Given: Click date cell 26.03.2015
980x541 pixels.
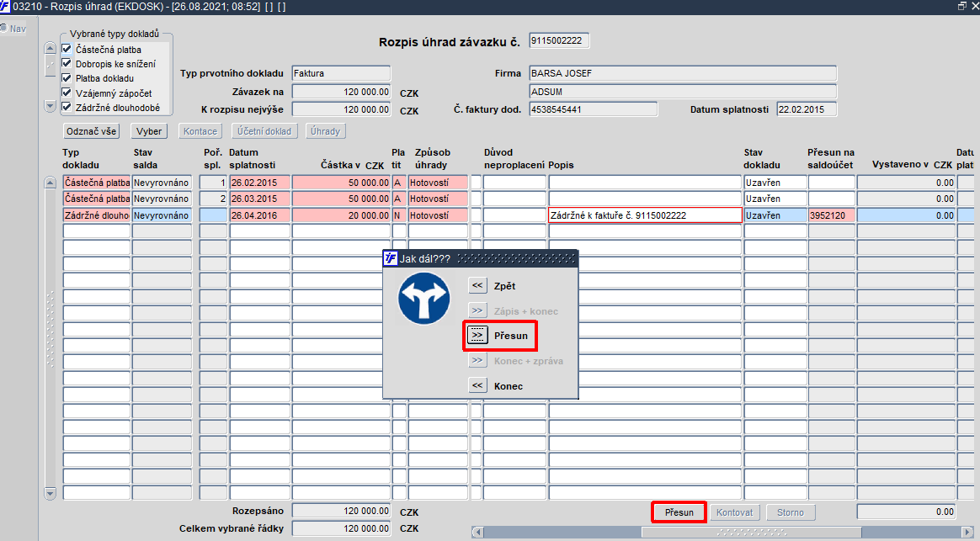Looking at the screenshot, I should pyautogui.click(x=260, y=199).
